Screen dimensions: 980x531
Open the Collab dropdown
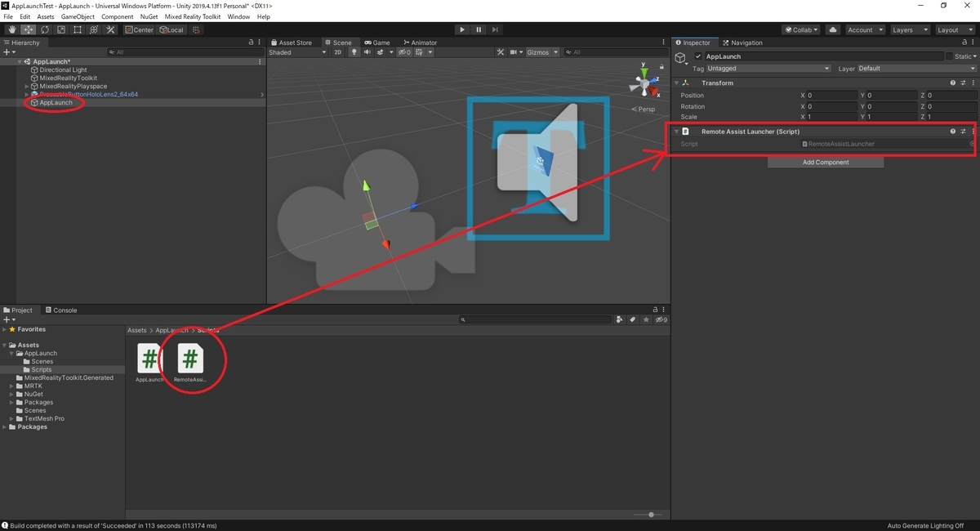click(x=800, y=29)
